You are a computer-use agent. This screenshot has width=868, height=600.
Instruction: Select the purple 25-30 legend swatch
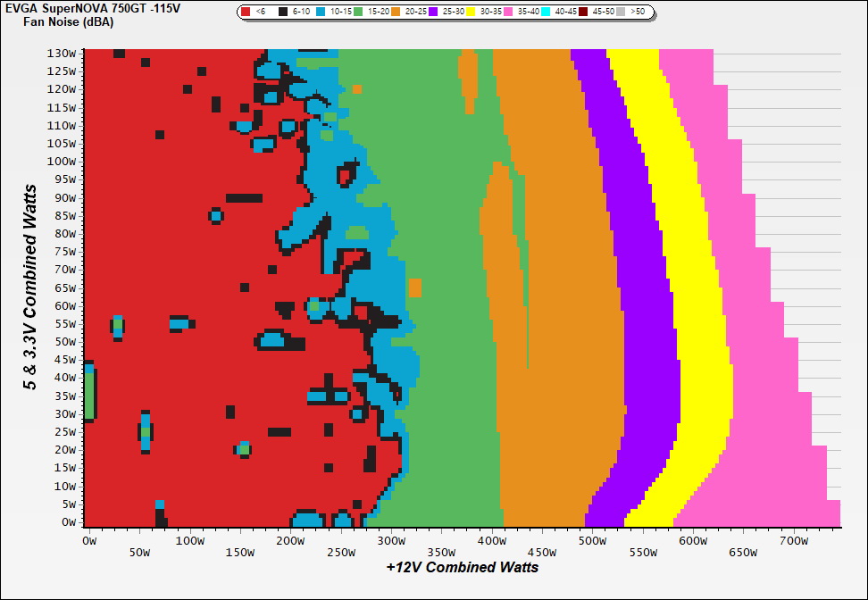pyautogui.click(x=433, y=12)
